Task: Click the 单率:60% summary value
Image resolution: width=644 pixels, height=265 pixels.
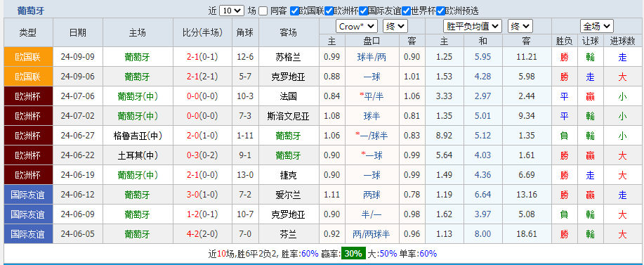Action: pyautogui.click(x=418, y=254)
